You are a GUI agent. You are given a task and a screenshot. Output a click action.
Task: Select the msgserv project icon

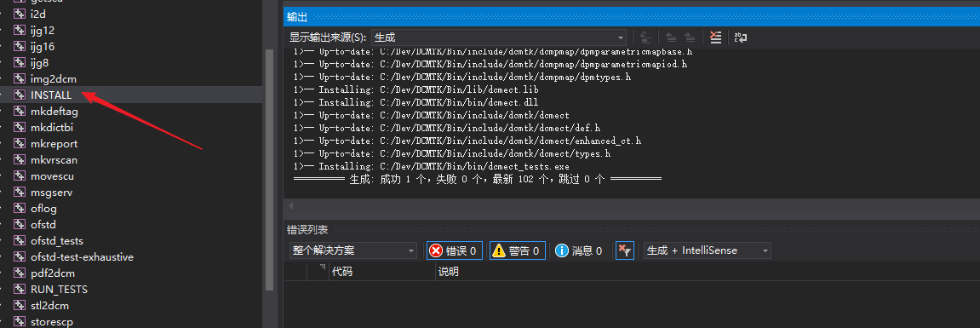tap(20, 193)
